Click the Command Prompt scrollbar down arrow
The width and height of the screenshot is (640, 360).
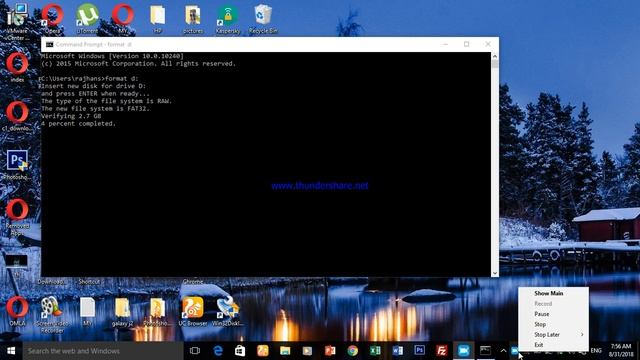tap(495, 273)
